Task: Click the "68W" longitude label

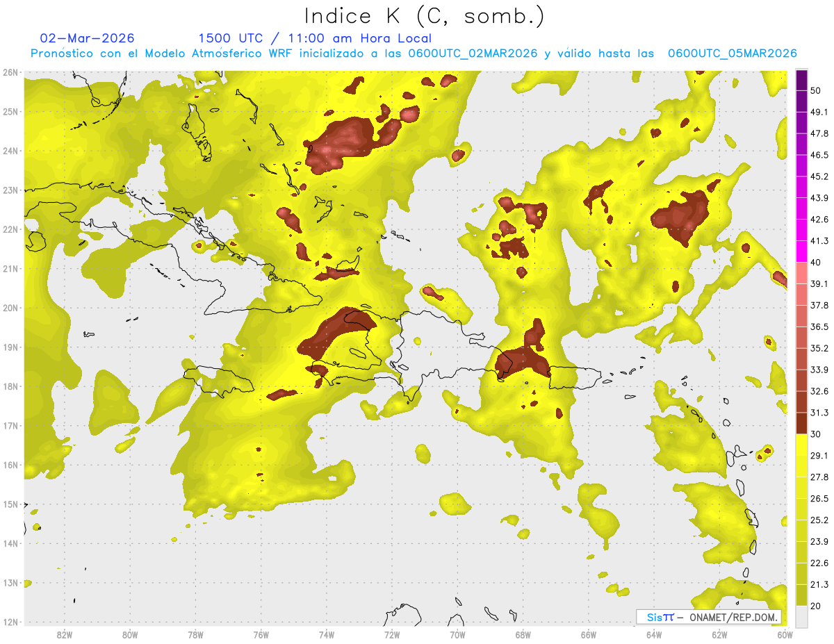Action: (523, 635)
